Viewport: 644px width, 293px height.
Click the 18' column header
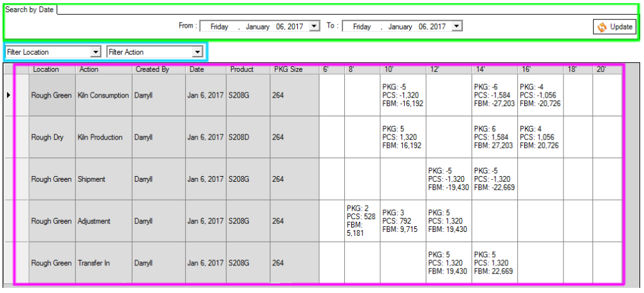click(578, 69)
